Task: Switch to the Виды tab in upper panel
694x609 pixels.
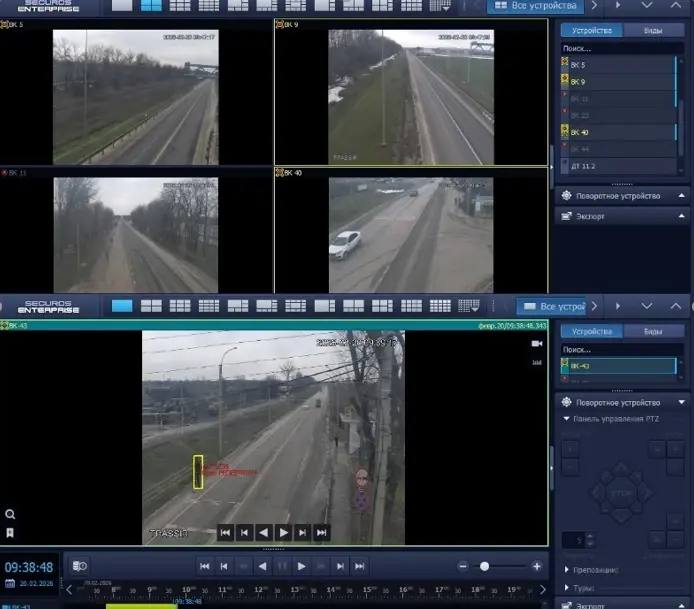Action: 652,30
